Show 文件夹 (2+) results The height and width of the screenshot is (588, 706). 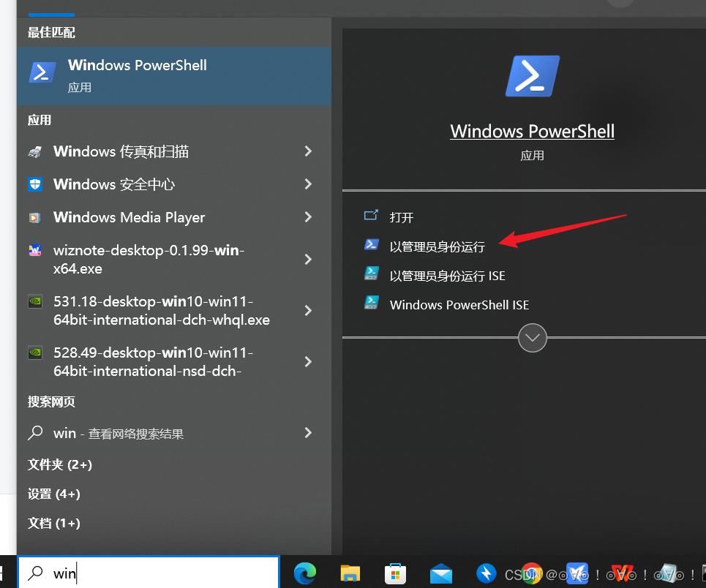[60, 464]
